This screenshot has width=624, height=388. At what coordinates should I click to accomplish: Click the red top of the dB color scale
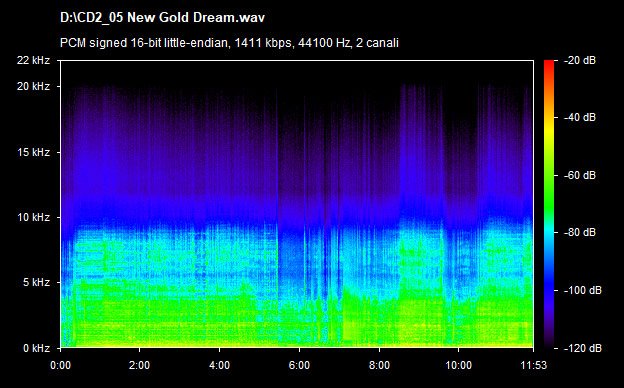point(549,66)
